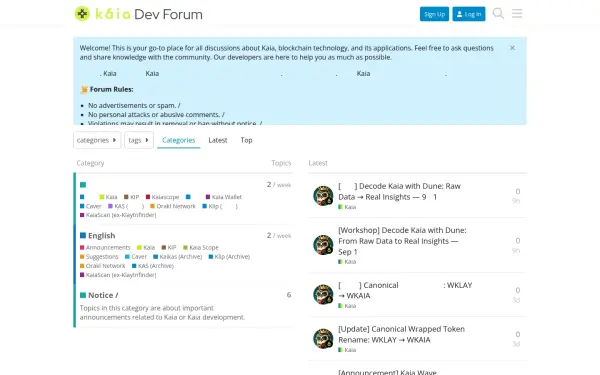Click the English category blue square icon
This screenshot has height=375, width=600.
coord(83,235)
